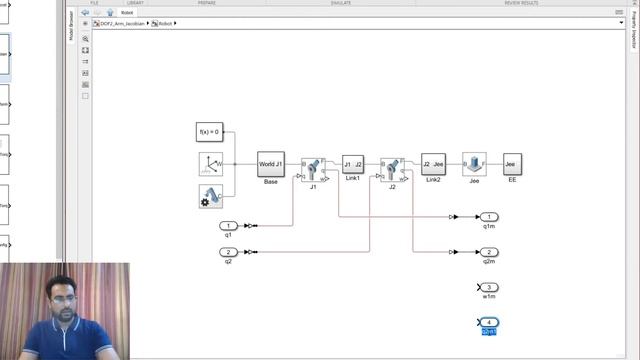Open the Property Inspector side tab

634,29
